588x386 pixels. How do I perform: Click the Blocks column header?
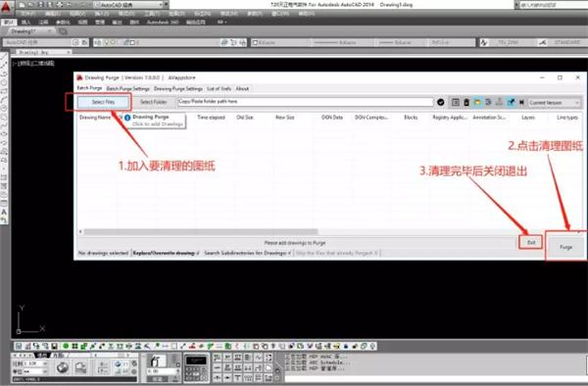coord(411,118)
